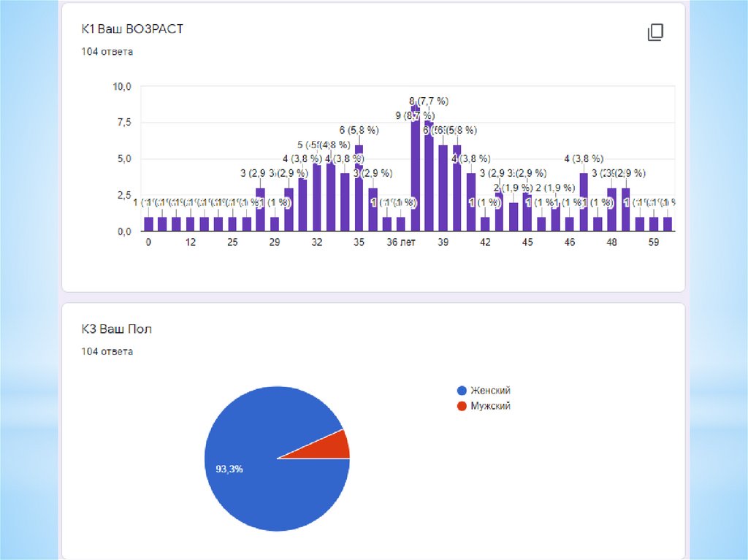Select the Мужской legend label
This screenshot has width=748, height=560.
[490, 407]
